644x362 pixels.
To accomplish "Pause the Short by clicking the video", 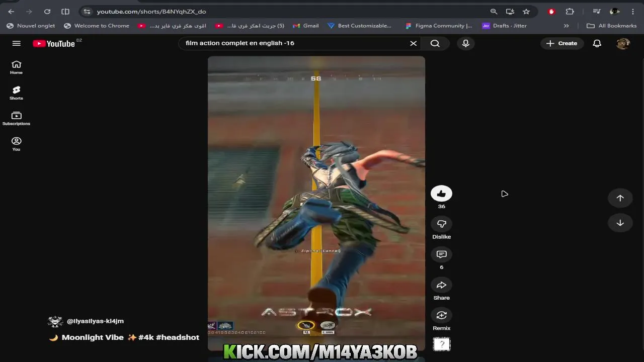I will [x=316, y=203].
